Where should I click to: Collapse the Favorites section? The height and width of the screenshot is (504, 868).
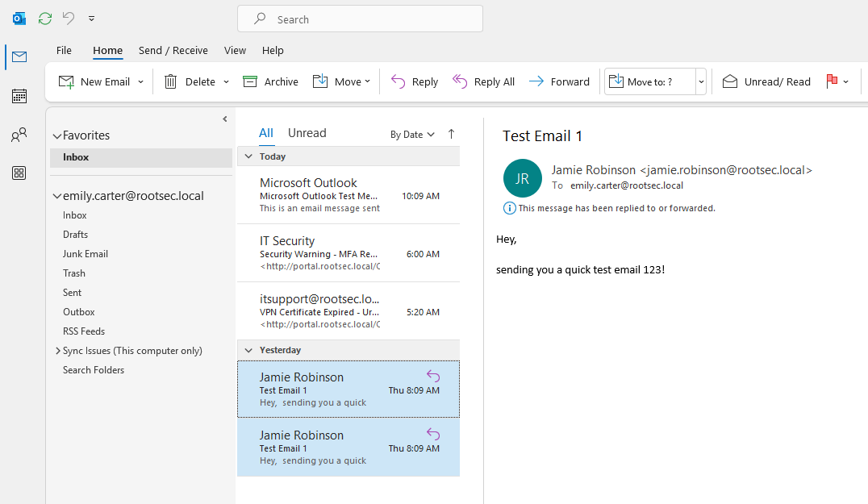[x=56, y=135]
